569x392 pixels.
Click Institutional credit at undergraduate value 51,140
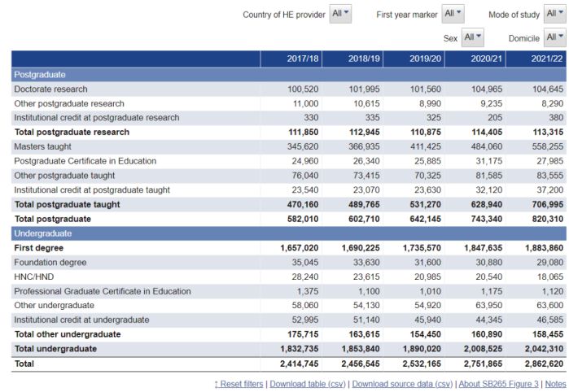pyautogui.click(x=366, y=320)
